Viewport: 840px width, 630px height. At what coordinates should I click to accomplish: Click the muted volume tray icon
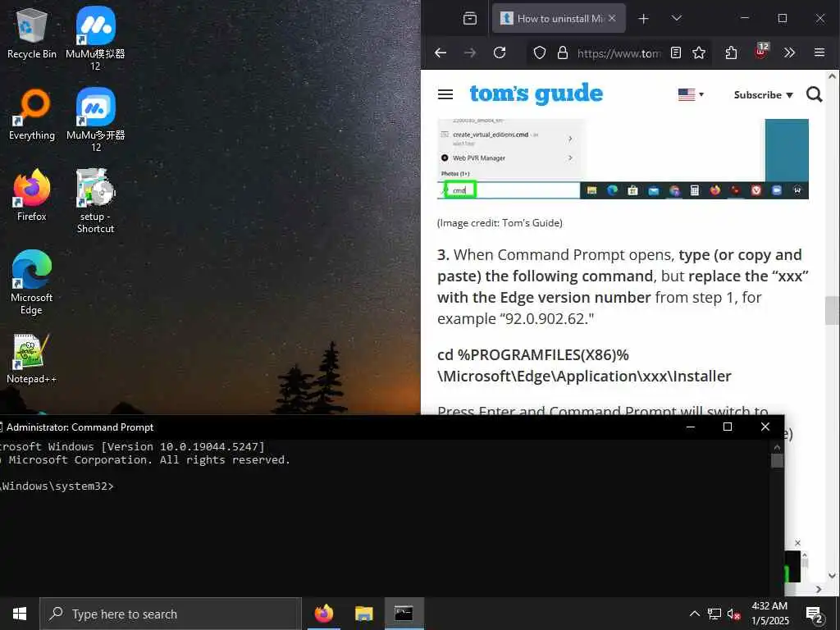(x=734, y=614)
